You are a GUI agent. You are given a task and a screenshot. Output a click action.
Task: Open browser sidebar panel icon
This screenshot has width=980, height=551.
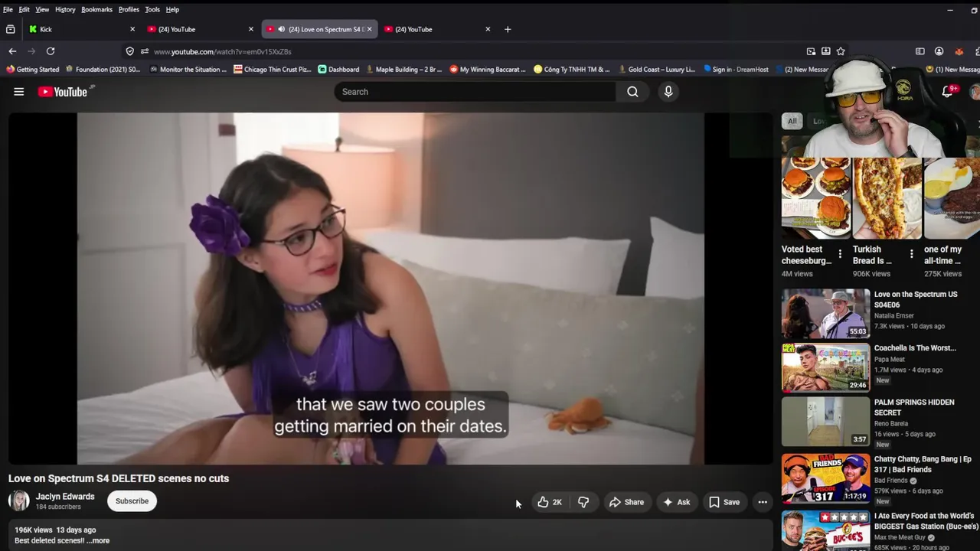coord(920,51)
